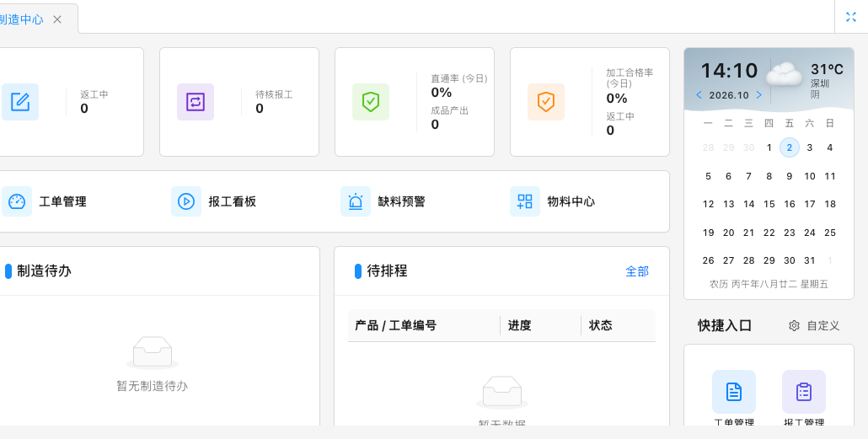Click the 产品 / 工单编号 column header

click(395, 325)
